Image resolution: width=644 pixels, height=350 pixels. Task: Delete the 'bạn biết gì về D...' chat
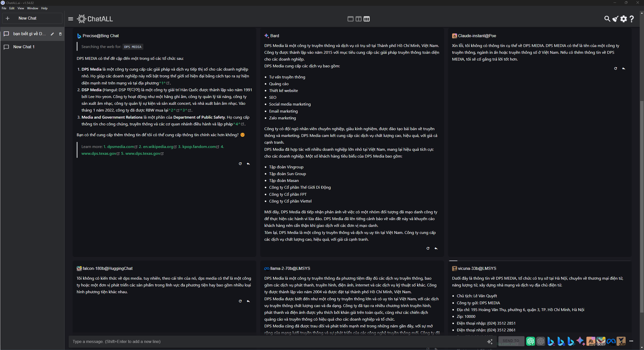pos(60,34)
